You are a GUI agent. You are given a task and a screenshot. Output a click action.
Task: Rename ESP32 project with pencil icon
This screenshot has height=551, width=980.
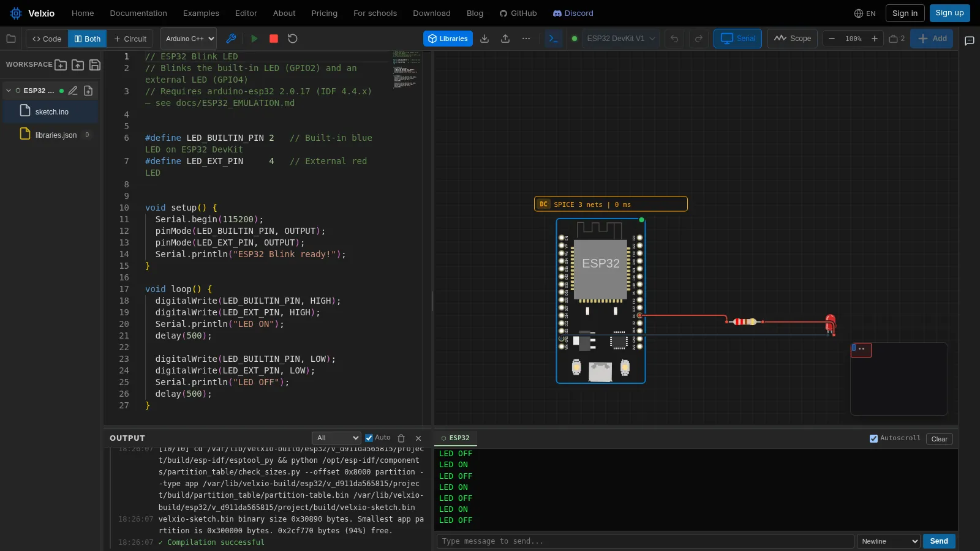(x=73, y=91)
